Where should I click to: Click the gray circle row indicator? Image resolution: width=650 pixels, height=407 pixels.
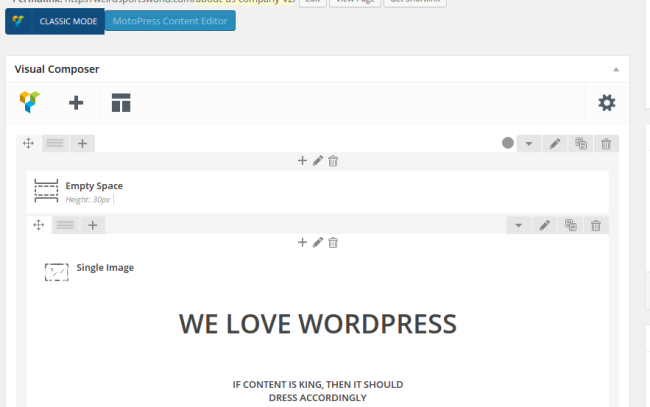pos(508,143)
